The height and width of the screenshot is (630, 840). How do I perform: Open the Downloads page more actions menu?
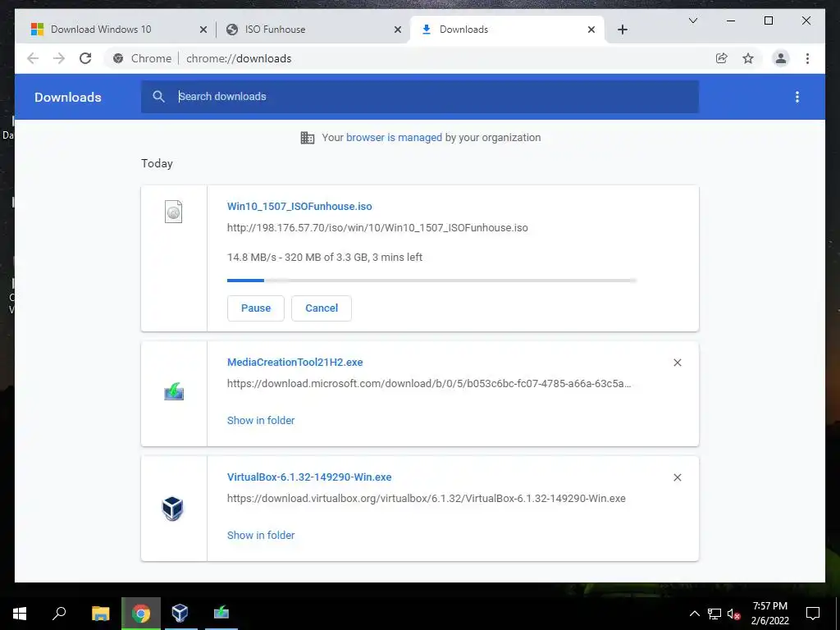[797, 97]
